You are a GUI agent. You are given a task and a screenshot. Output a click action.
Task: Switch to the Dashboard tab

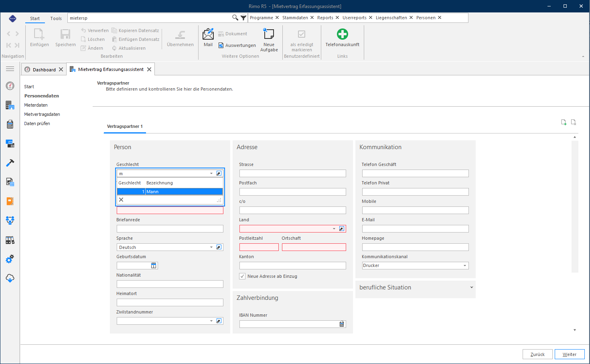44,69
